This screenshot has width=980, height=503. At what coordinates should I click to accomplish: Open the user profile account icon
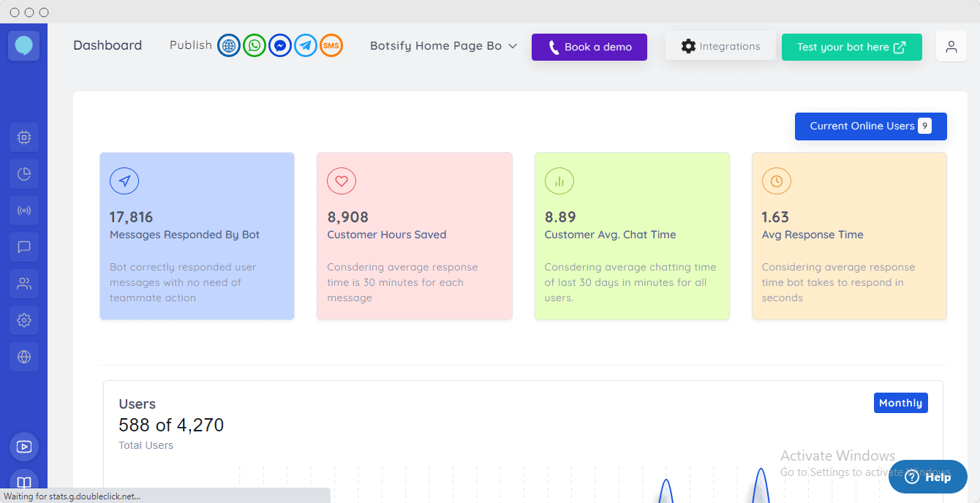pyautogui.click(x=951, y=47)
